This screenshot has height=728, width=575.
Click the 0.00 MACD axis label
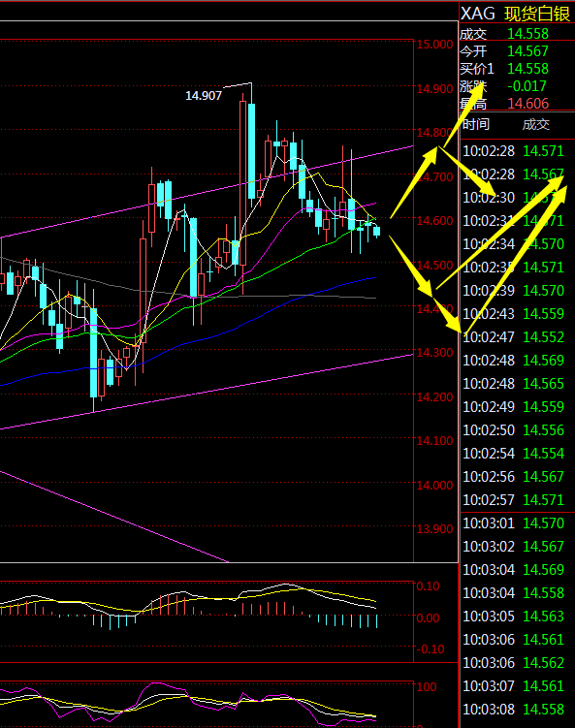point(428,617)
